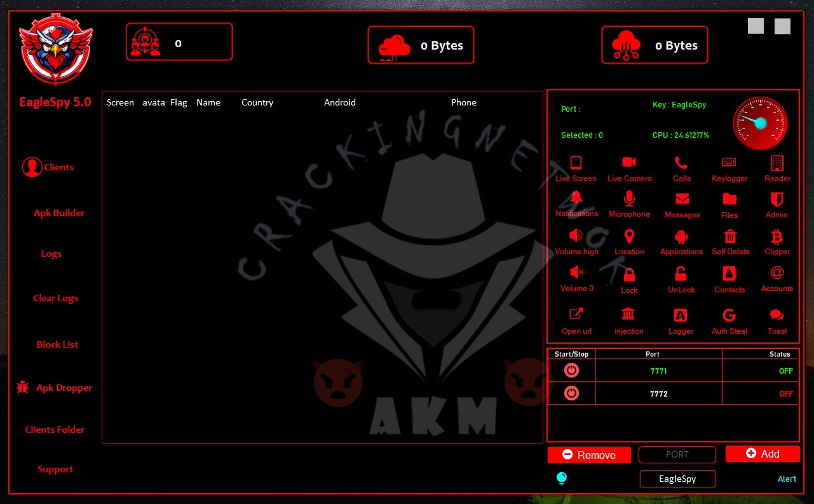Viewport: 814px width, 504px height.
Task: Click the Apk Dropper bug icon
Action: (x=23, y=387)
